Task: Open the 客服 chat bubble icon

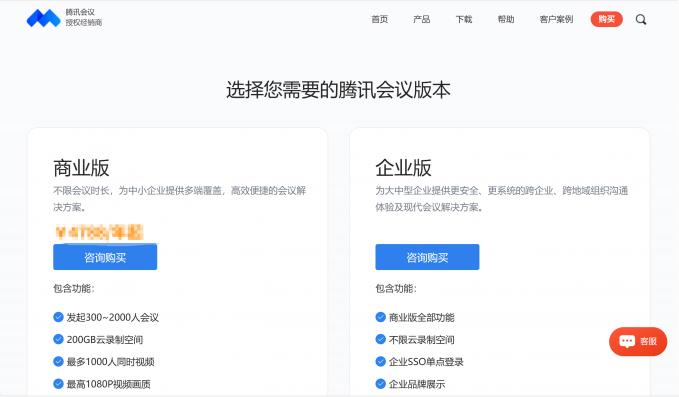Action: tap(627, 342)
